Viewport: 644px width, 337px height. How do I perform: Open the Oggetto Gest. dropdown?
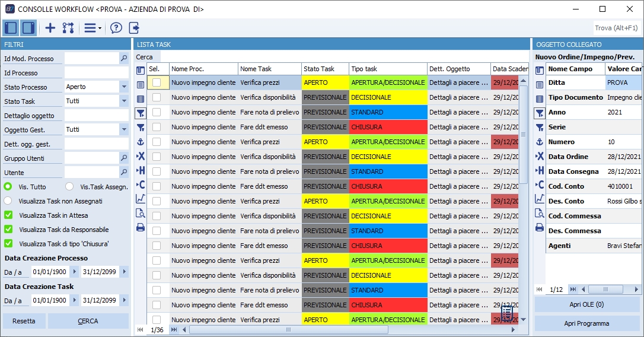click(x=124, y=129)
